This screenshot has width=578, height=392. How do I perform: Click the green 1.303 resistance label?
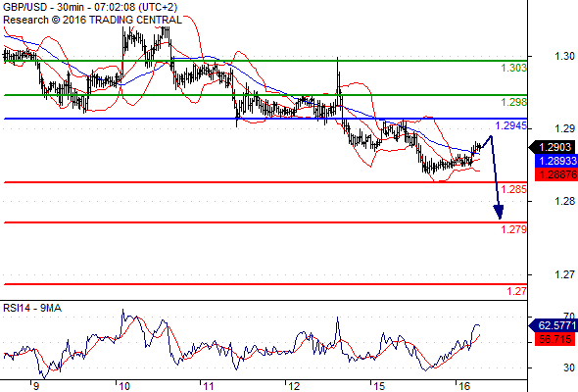coord(514,68)
